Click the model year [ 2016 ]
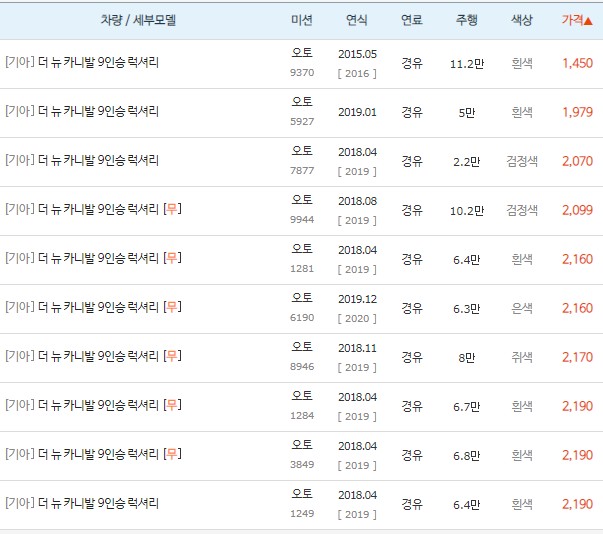Viewport: 603px width, 534px height. 357,73
